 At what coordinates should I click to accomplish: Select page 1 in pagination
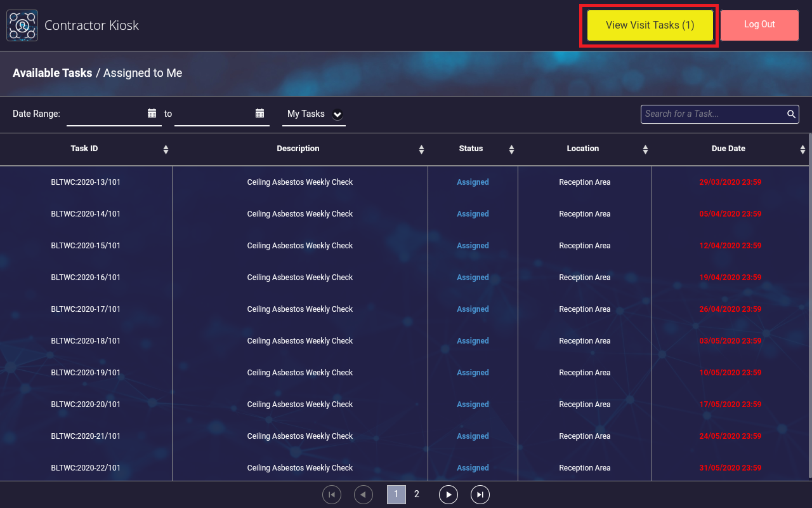tap(396, 494)
